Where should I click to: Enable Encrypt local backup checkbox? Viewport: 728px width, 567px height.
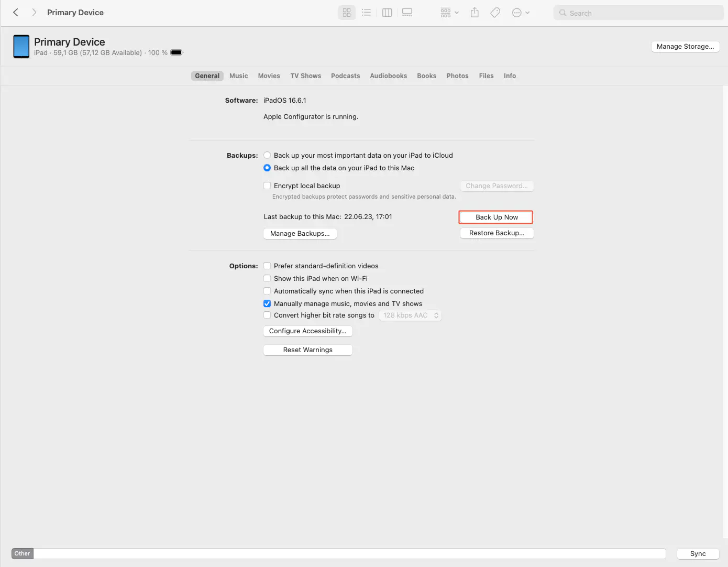(267, 186)
